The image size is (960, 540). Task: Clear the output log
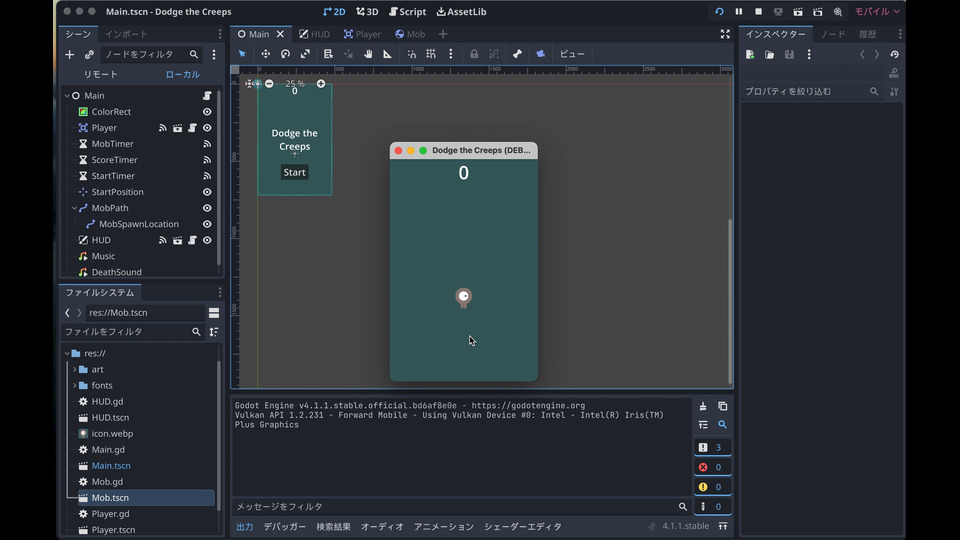pyautogui.click(x=703, y=406)
